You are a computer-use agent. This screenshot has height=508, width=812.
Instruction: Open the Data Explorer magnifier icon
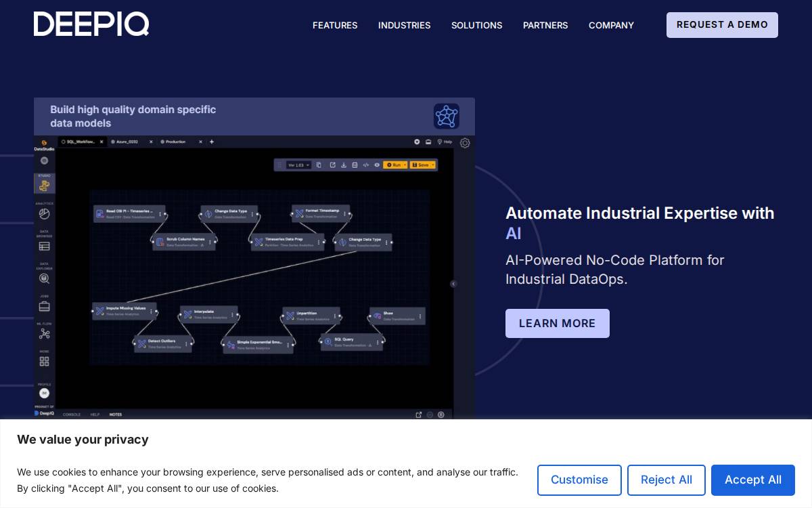point(44,278)
